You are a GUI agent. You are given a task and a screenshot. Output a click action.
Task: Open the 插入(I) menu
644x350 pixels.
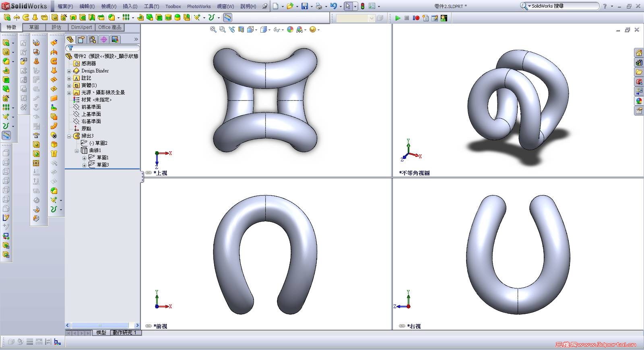(x=130, y=6)
